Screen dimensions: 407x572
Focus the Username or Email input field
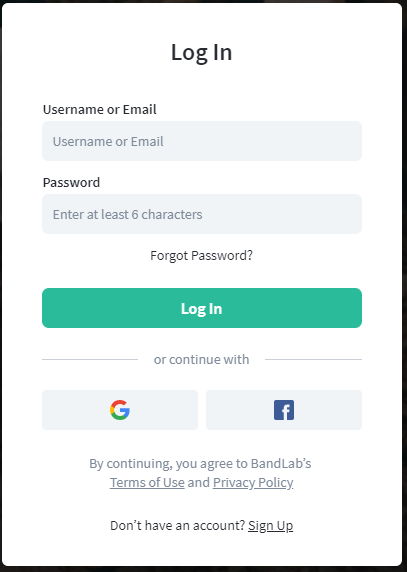tap(202, 141)
